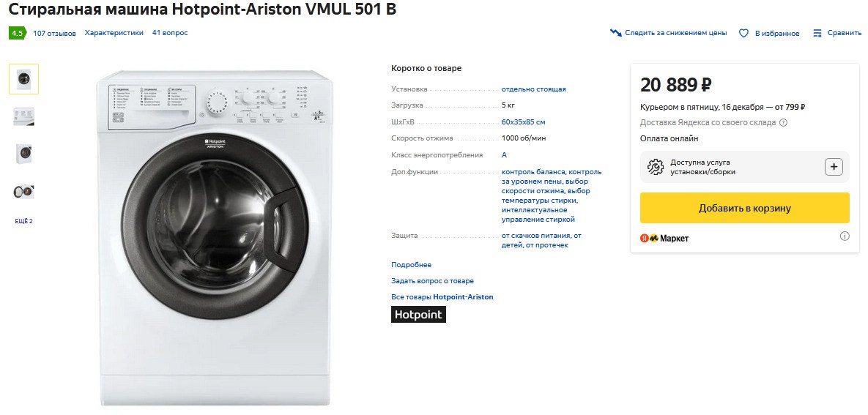Click the green 4.5 rating badge
The width and height of the screenshot is (868, 415).
pos(17,33)
